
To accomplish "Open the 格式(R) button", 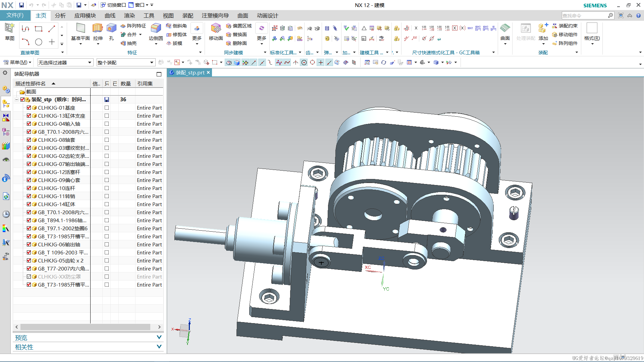I will pos(592,34).
